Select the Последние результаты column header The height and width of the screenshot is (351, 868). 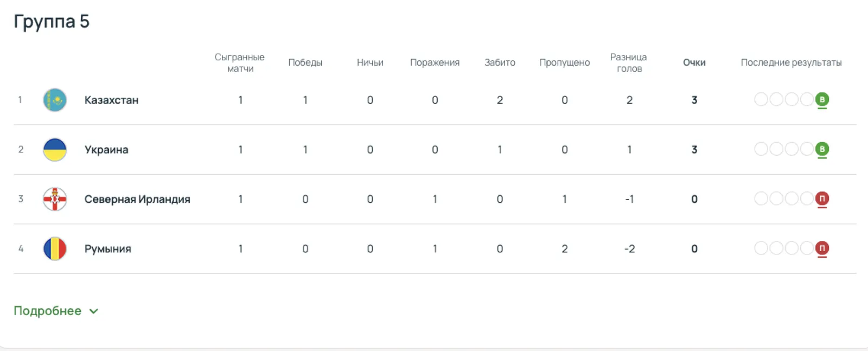coord(791,62)
